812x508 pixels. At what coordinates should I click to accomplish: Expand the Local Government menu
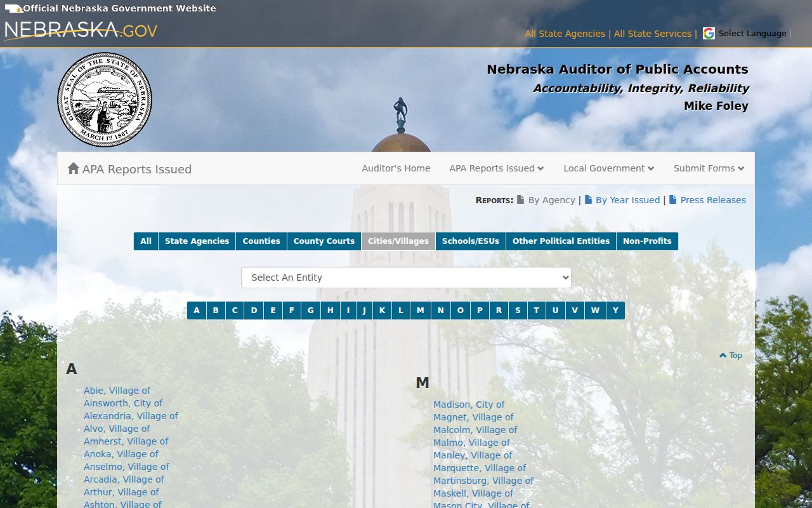tap(609, 168)
